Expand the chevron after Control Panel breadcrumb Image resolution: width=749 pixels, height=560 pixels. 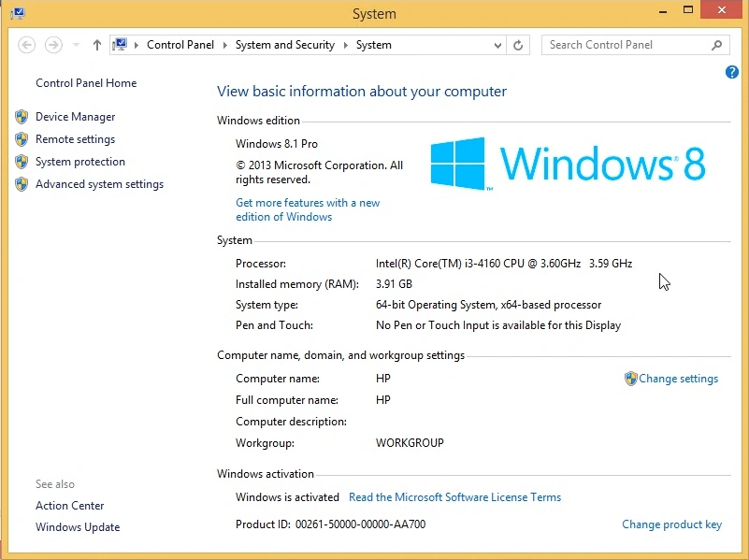pos(225,45)
